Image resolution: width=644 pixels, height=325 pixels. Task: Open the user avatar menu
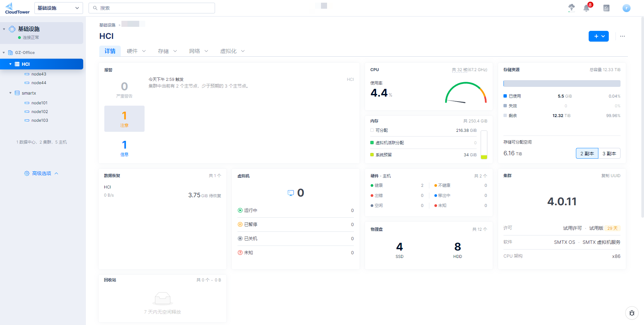click(626, 8)
